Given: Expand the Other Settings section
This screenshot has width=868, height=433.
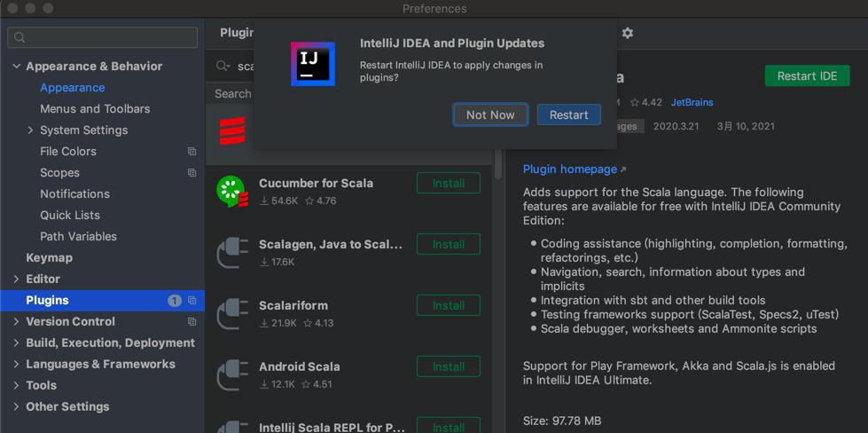Looking at the screenshot, I should tap(16, 406).
